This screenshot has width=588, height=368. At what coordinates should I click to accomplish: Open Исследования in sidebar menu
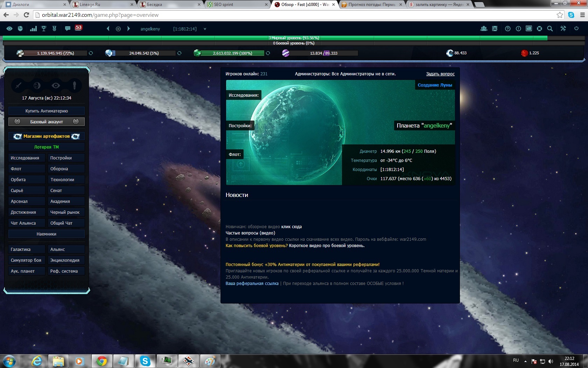27,158
